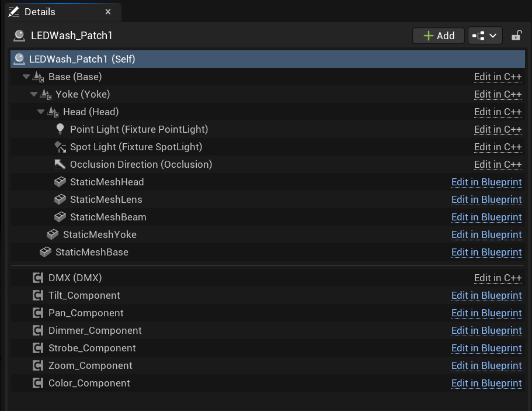Viewport: 532px width, 411px height.
Task: Click the Details tab pencil icon
Action: 14,12
